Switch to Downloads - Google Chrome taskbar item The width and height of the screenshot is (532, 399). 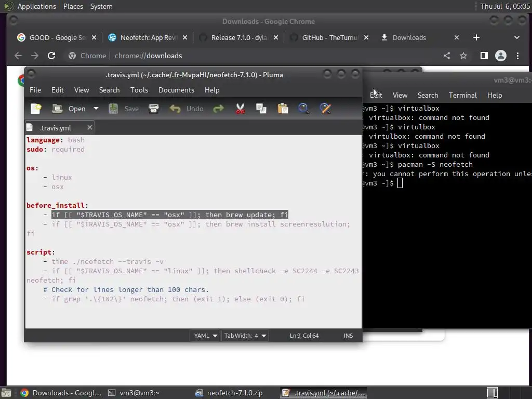pyautogui.click(x=61, y=393)
